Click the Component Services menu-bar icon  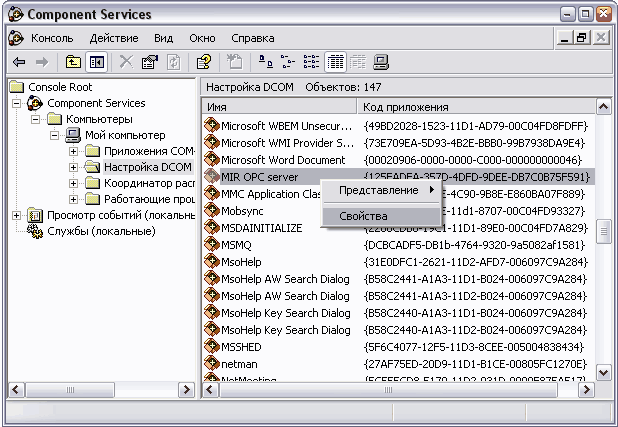click(x=16, y=38)
